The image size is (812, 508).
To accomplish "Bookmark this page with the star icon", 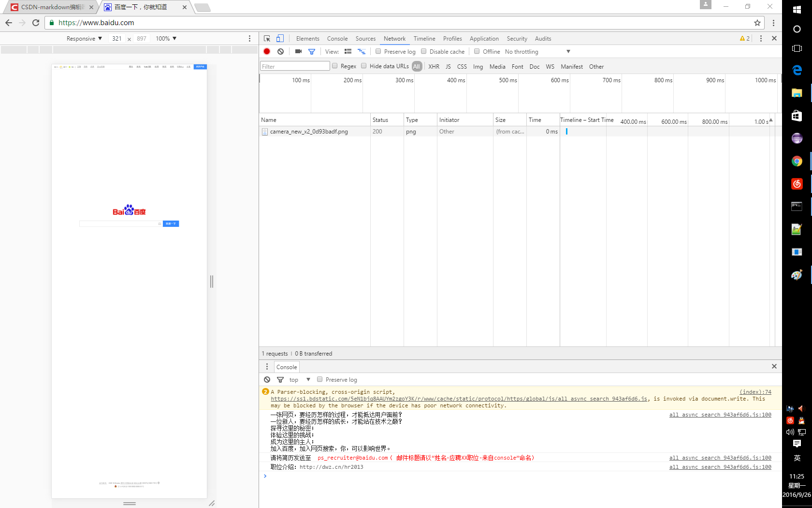I will tap(757, 23).
